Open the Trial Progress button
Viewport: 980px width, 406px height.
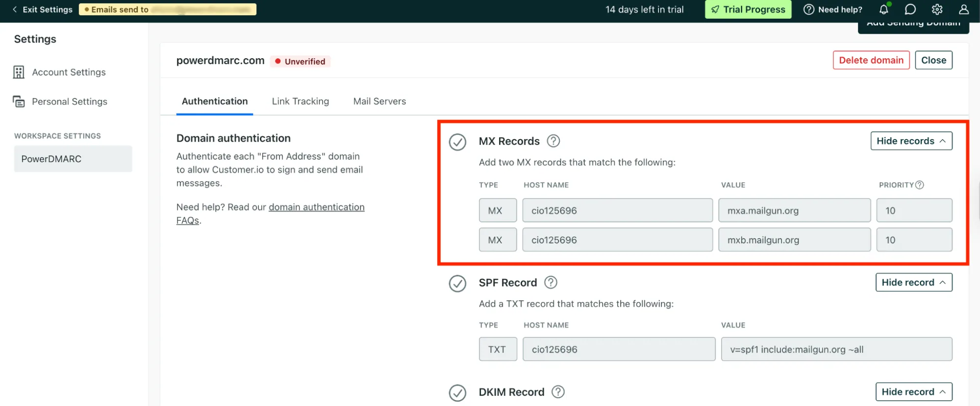point(748,9)
